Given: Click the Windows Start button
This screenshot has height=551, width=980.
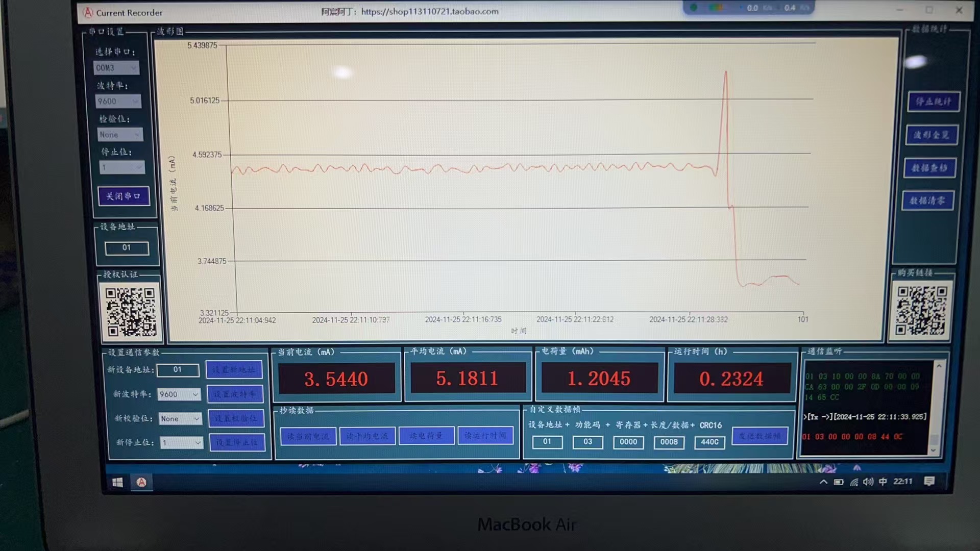Looking at the screenshot, I should pos(117,482).
